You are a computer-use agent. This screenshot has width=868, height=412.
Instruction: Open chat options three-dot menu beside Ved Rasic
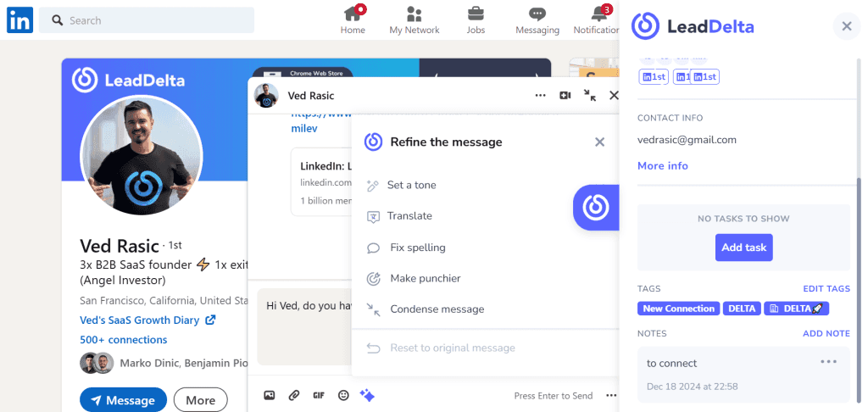[540, 95]
